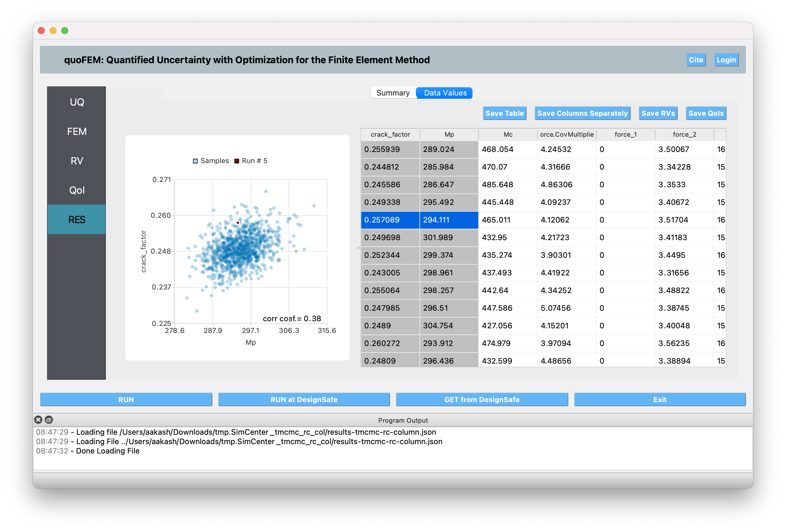Click cell 3.40672 in force_2 column
The image size is (786, 532).
[x=685, y=202]
